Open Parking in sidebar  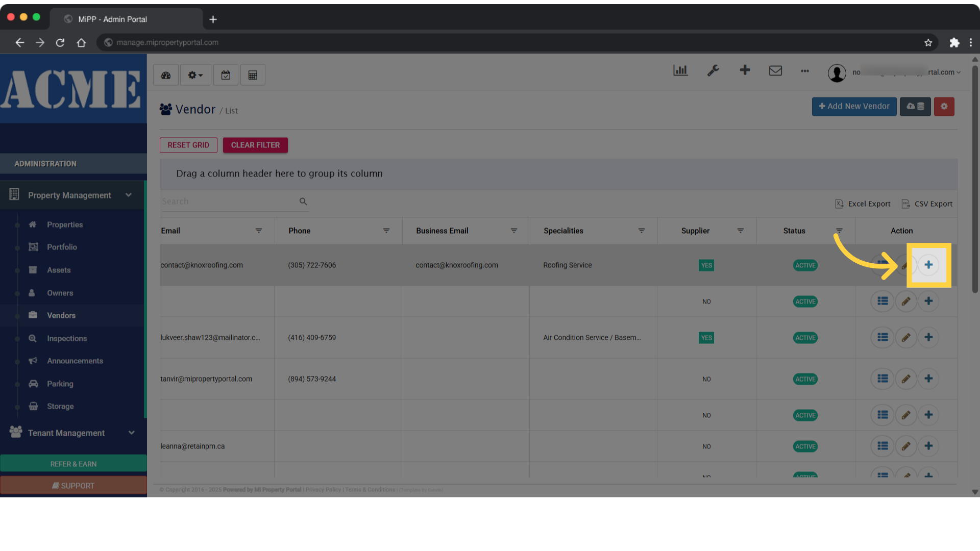click(x=60, y=384)
